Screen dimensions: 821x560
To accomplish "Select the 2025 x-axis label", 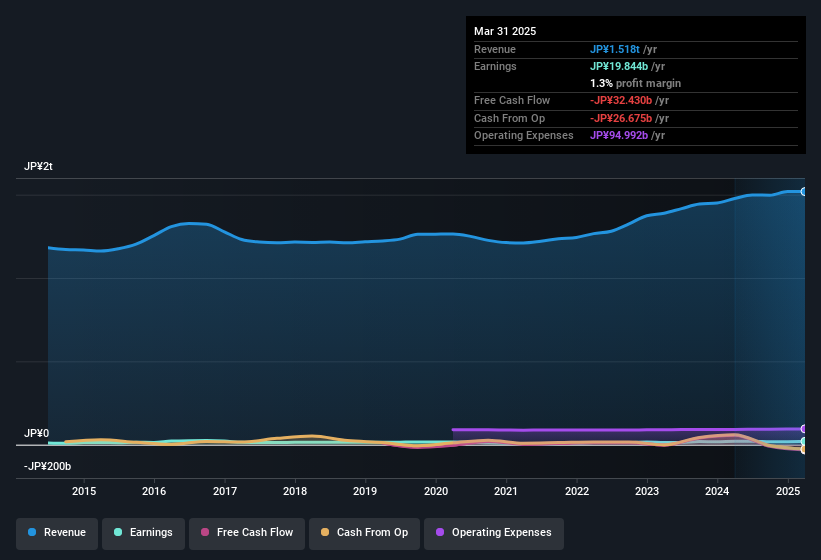I will tap(788, 491).
